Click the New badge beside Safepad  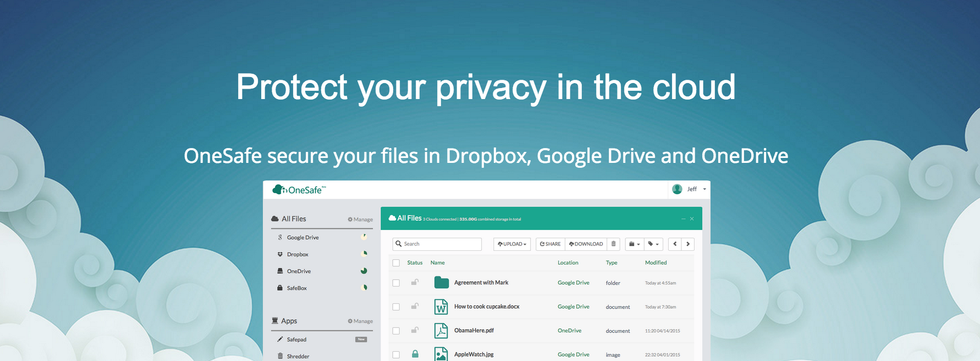(361, 340)
